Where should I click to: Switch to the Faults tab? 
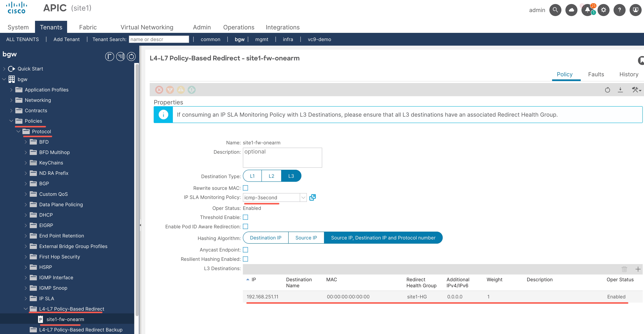tap(596, 74)
